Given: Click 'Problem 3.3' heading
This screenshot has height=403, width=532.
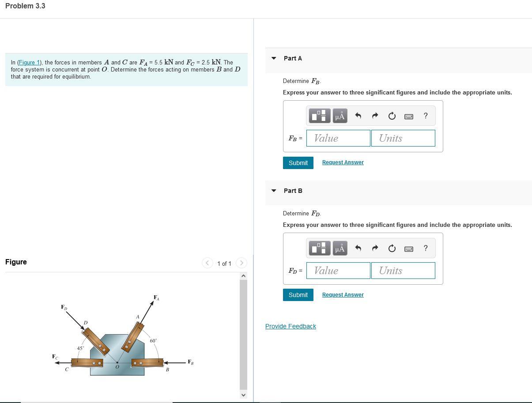Looking at the screenshot, I should click(25, 6).
